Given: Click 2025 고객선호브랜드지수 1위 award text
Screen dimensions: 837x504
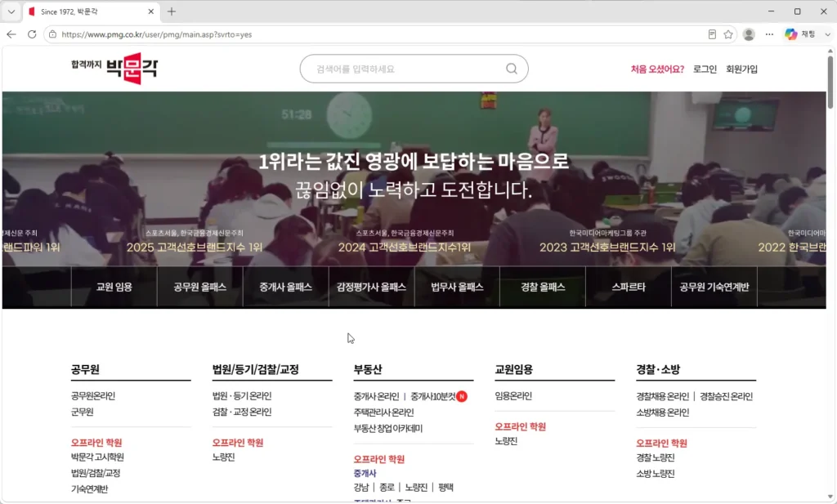Looking at the screenshot, I should tap(195, 248).
